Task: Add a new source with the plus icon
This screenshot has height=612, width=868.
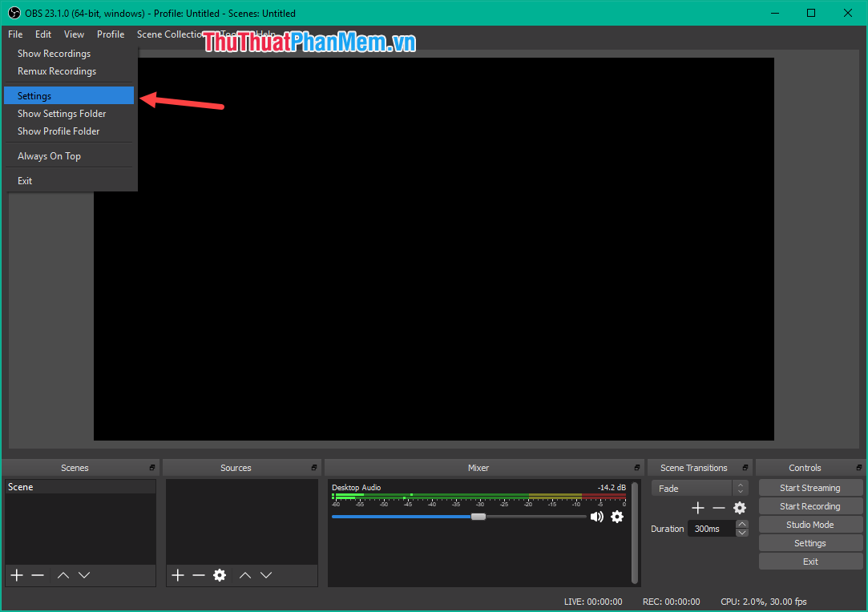Action: coord(177,574)
